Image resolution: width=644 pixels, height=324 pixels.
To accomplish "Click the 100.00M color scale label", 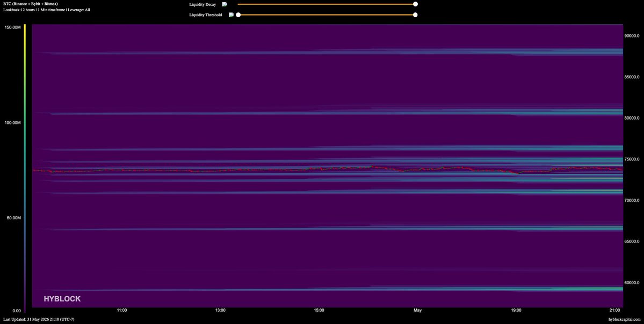I will (13, 123).
